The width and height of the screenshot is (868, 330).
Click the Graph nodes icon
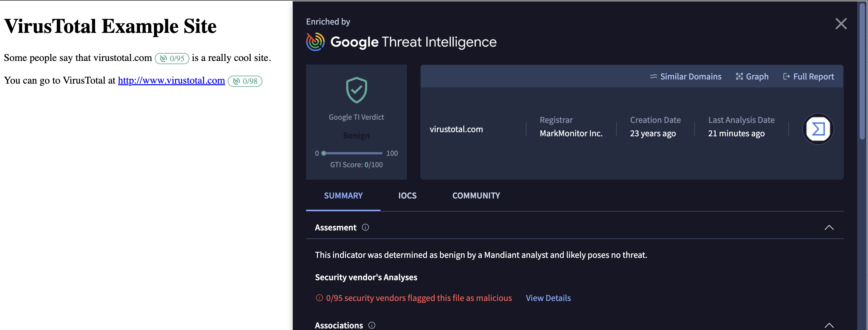click(x=739, y=77)
